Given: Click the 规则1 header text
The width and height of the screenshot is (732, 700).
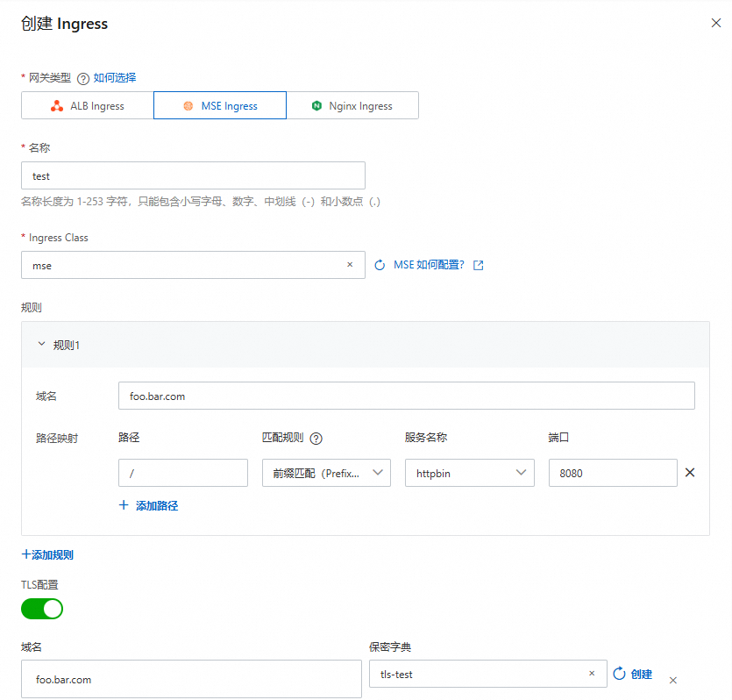Looking at the screenshot, I should click(67, 345).
